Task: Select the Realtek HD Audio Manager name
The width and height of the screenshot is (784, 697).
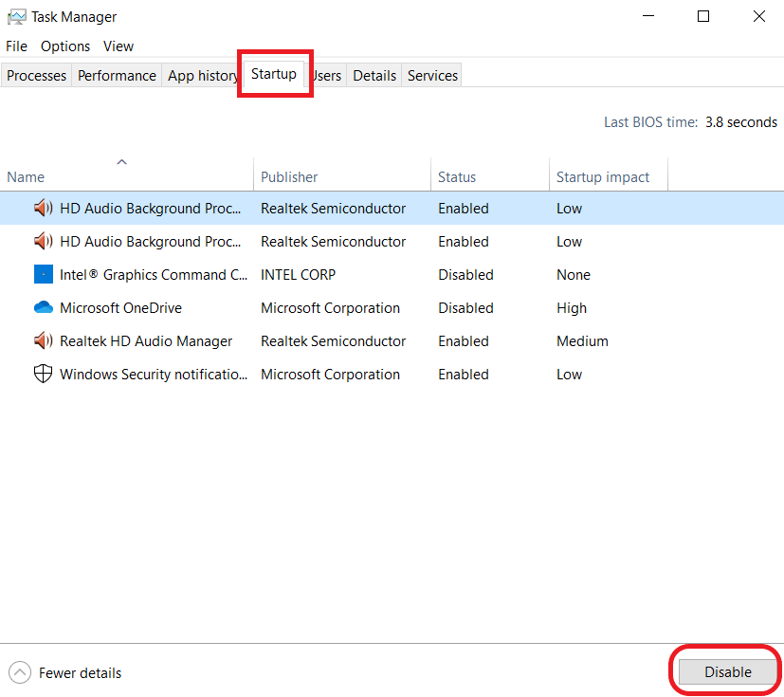Action: tap(146, 341)
